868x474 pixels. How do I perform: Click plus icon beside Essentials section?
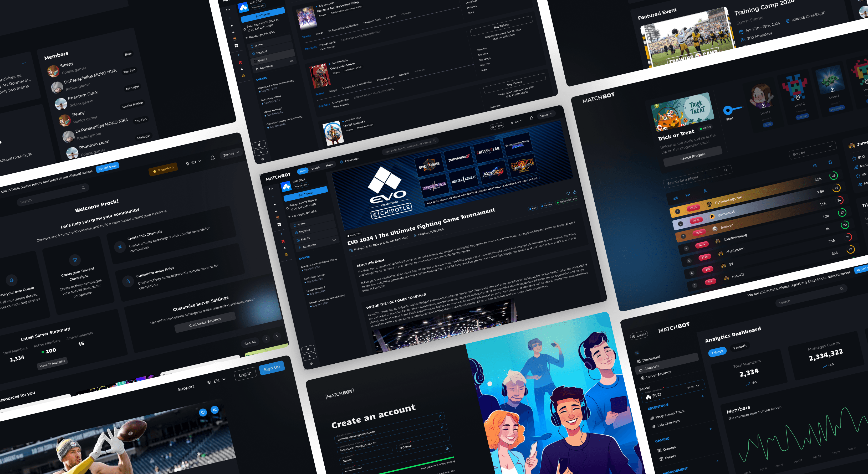pos(703,396)
